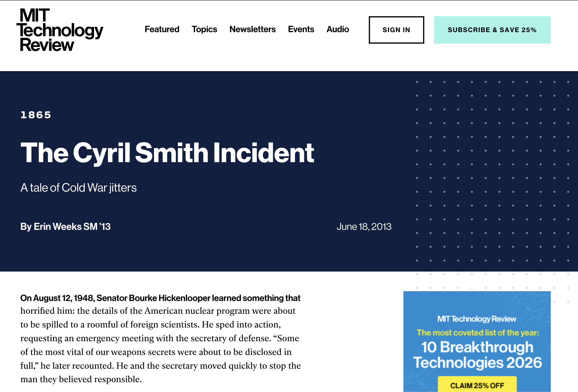
Task: Click 'The most coveted list' ad text
Action: click(x=478, y=332)
